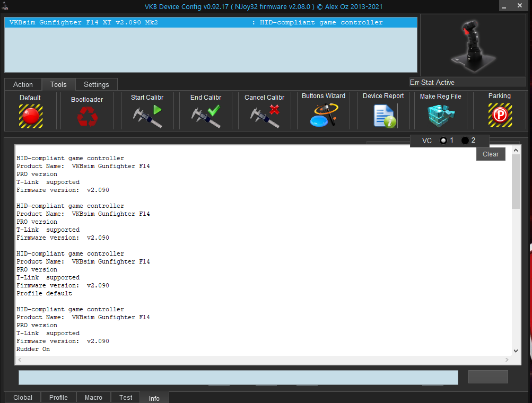Viewport: 532px width, 403px height.
Task: Click the joystick device thumbnail
Action: (473, 45)
